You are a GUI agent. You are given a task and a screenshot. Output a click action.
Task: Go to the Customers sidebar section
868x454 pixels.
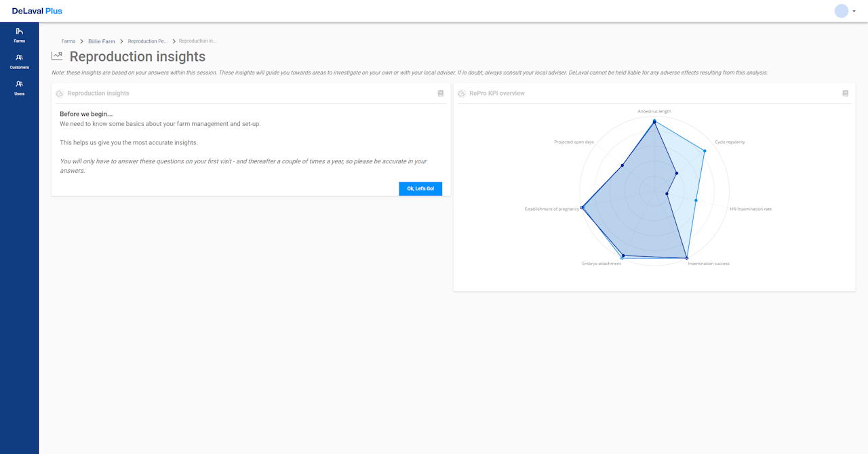[19, 61]
